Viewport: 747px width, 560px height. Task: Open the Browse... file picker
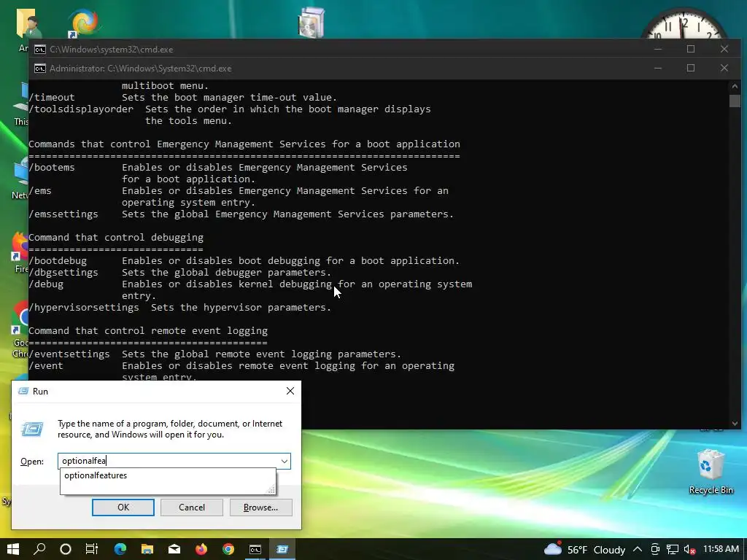pos(260,507)
